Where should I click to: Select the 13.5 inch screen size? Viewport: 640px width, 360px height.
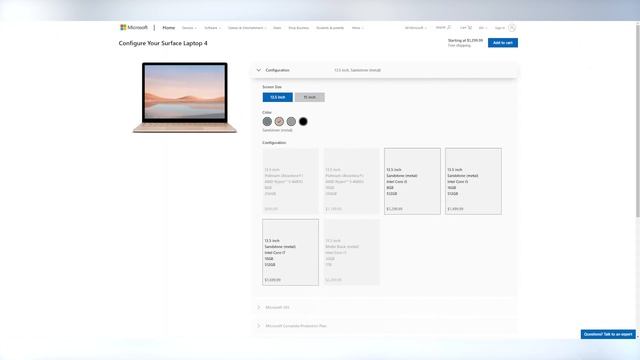coord(278,97)
